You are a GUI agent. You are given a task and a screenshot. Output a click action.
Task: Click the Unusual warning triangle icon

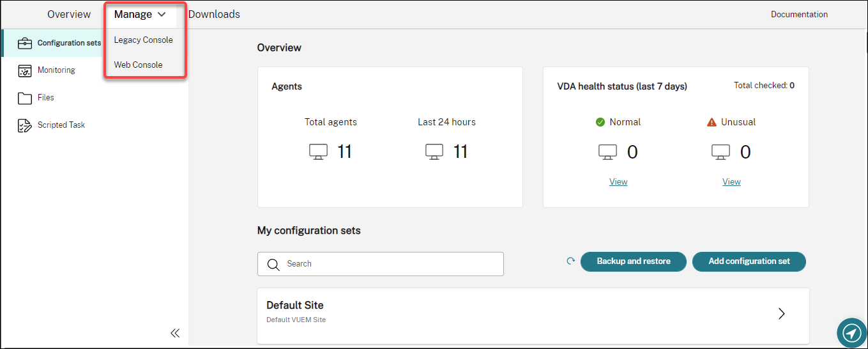(712, 122)
